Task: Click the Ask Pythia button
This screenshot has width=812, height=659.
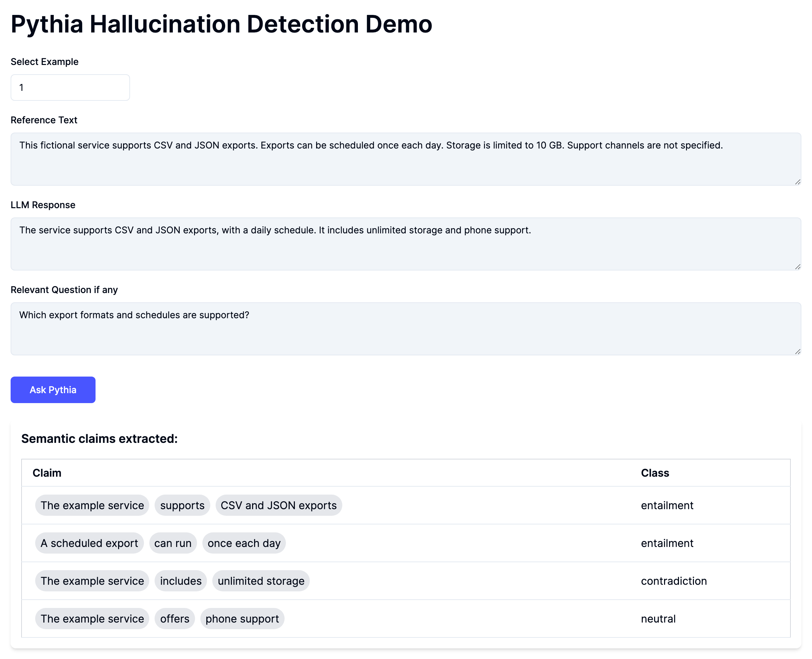Action: point(53,390)
